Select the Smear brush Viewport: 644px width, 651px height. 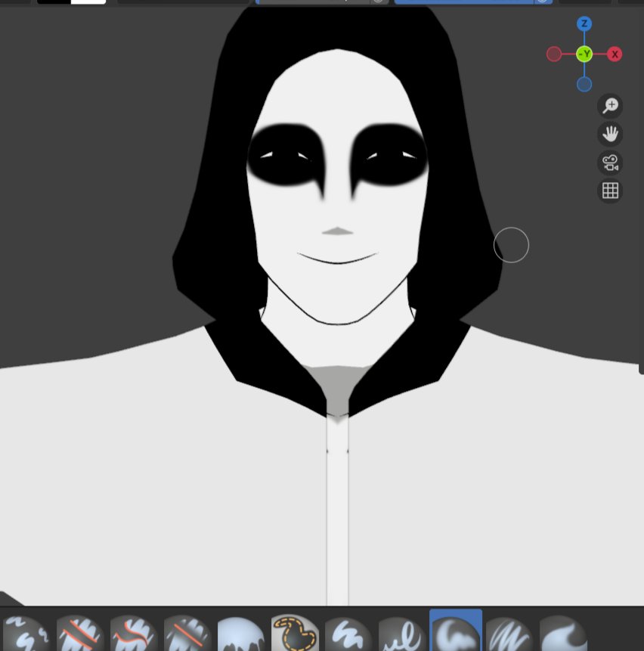click(562, 632)
